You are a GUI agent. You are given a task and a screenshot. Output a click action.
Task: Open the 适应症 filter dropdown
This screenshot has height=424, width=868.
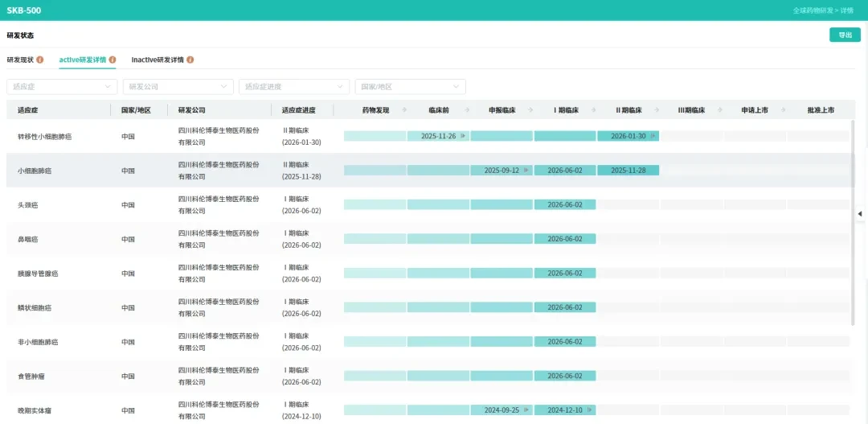tap(62, 86)
